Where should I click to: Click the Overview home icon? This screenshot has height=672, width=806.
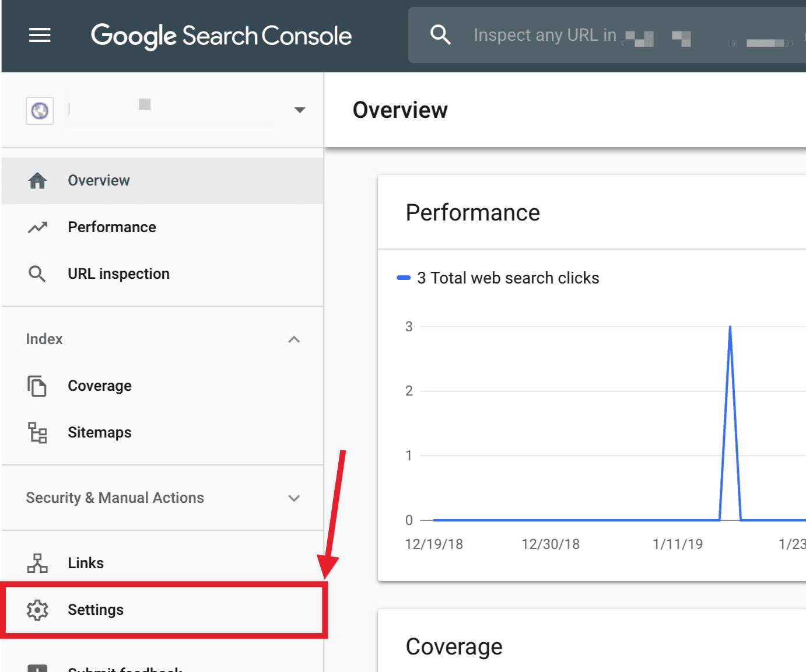click(37, 180)
